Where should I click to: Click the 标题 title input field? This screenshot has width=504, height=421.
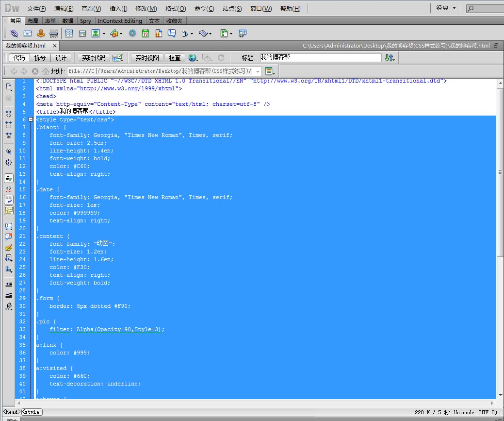[319, 57]
